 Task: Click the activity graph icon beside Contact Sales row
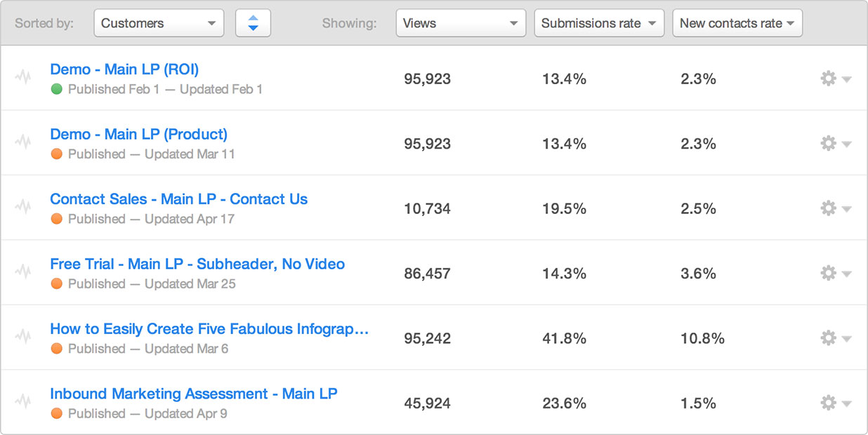[x=24, y=208]
